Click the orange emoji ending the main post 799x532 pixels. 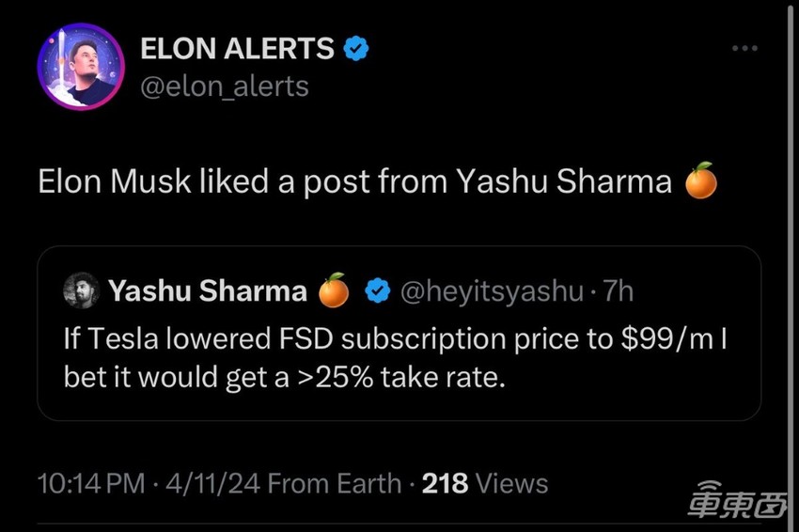click(700, 181)
